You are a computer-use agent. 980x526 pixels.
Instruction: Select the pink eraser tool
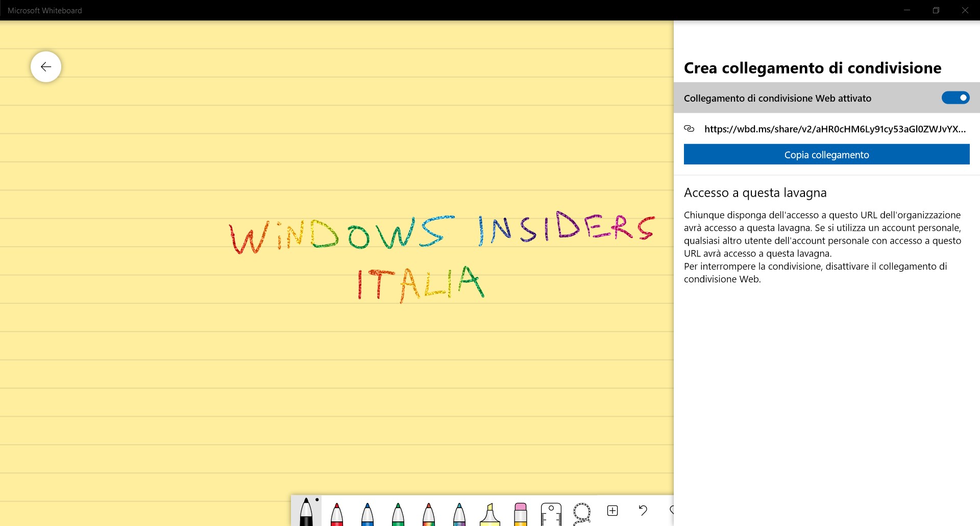(521, 513)
